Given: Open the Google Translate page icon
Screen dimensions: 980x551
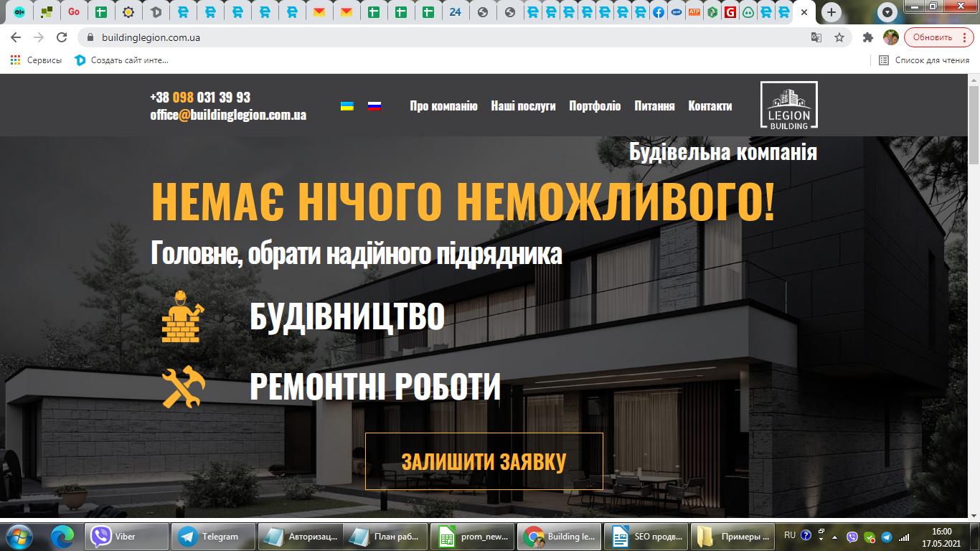Looking at the screenshot, I should pyautogui.click(x=816, y=37).
